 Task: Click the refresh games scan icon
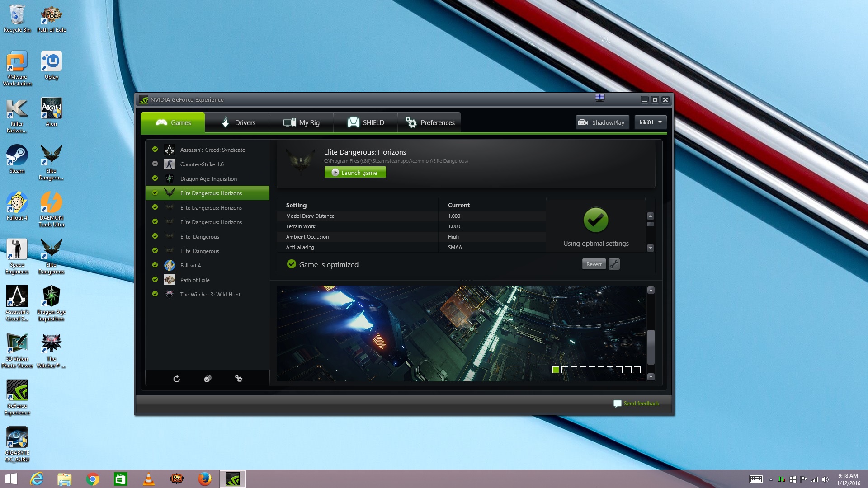point(177,379)
